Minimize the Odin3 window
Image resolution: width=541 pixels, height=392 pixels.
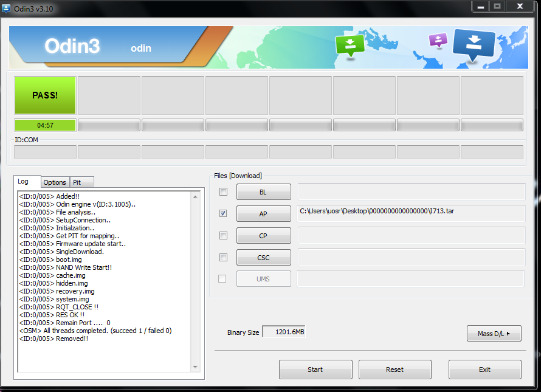coord(480,7)
